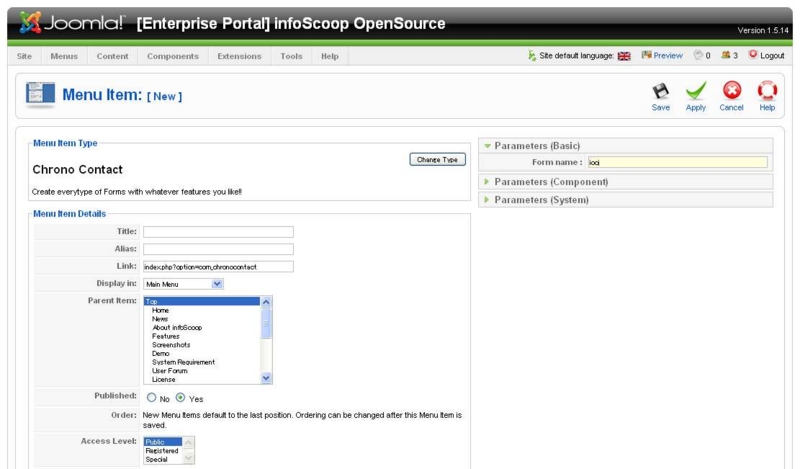Select User Forum in Parent Item list

click(202, 371)
